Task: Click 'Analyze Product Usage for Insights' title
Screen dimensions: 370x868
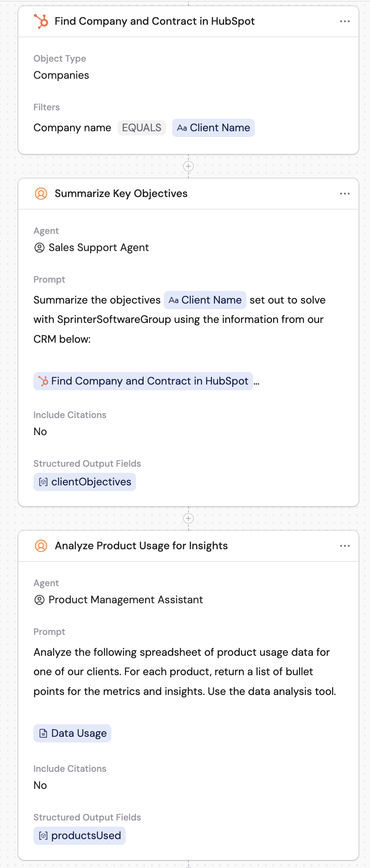Action: point(141,546)
